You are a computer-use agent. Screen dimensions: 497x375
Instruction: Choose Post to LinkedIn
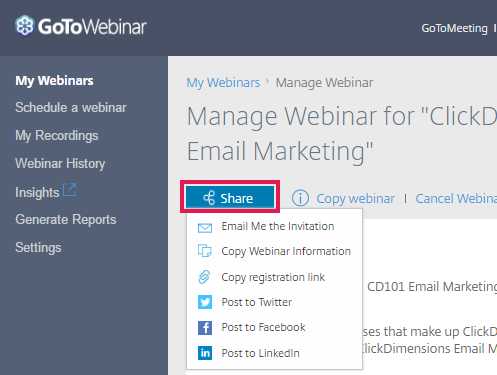(261, 353)
